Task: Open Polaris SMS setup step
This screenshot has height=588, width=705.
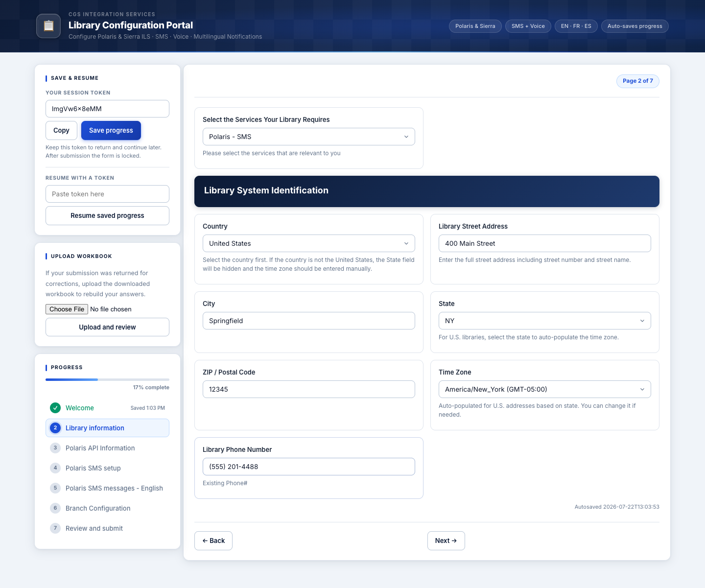Action: coord(107,468)
